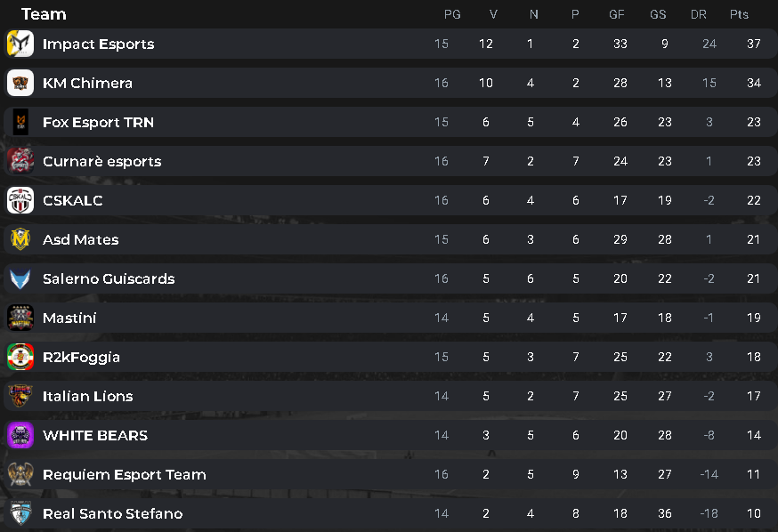
Task: Open the CSKALC shield logo
Action: point(20,200)
